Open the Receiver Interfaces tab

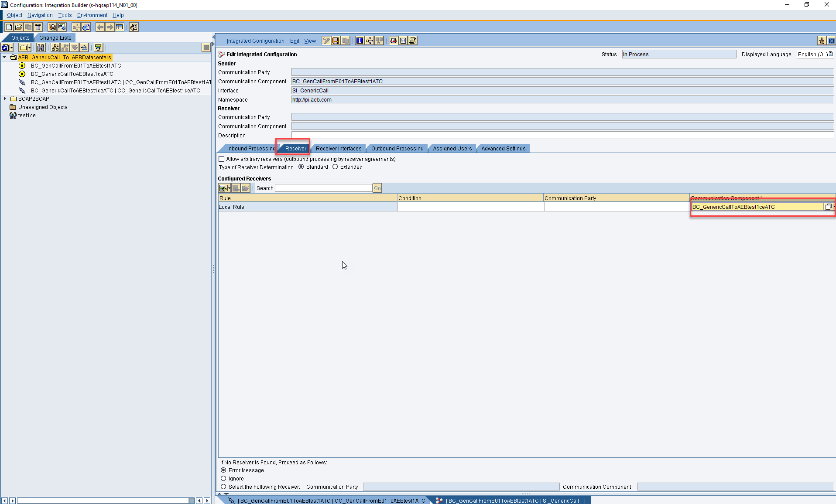click(338, 148)
